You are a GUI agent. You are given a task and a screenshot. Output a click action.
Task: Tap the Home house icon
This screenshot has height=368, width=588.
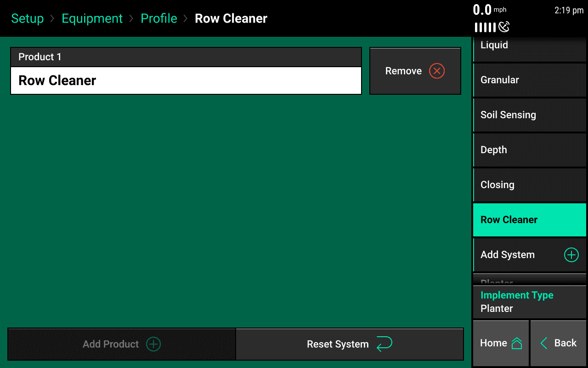517,343
